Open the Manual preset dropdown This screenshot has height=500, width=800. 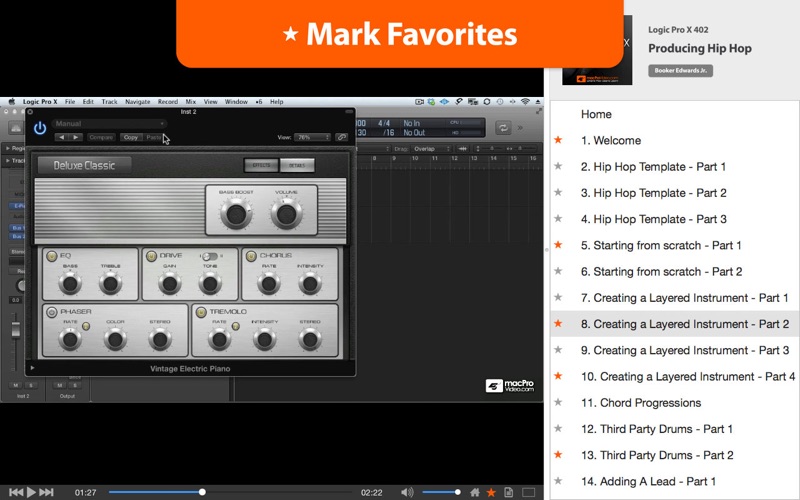click(x=109, y=123)
